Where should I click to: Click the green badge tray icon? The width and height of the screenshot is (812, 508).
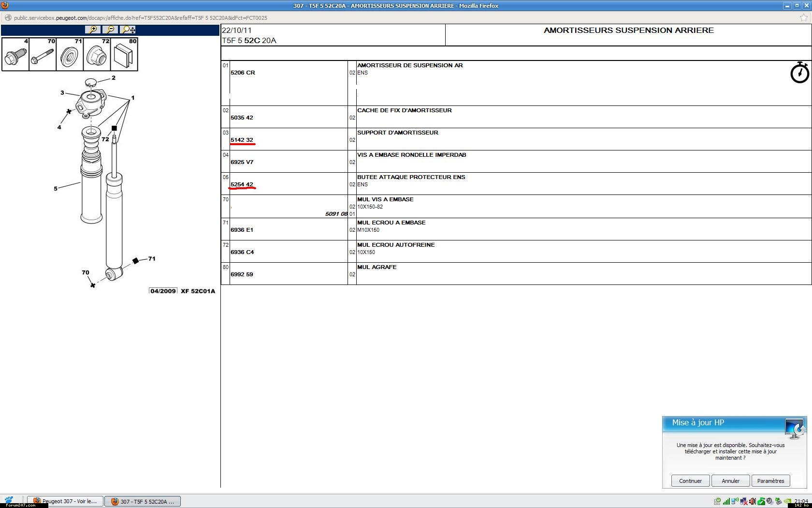(717, 502)
